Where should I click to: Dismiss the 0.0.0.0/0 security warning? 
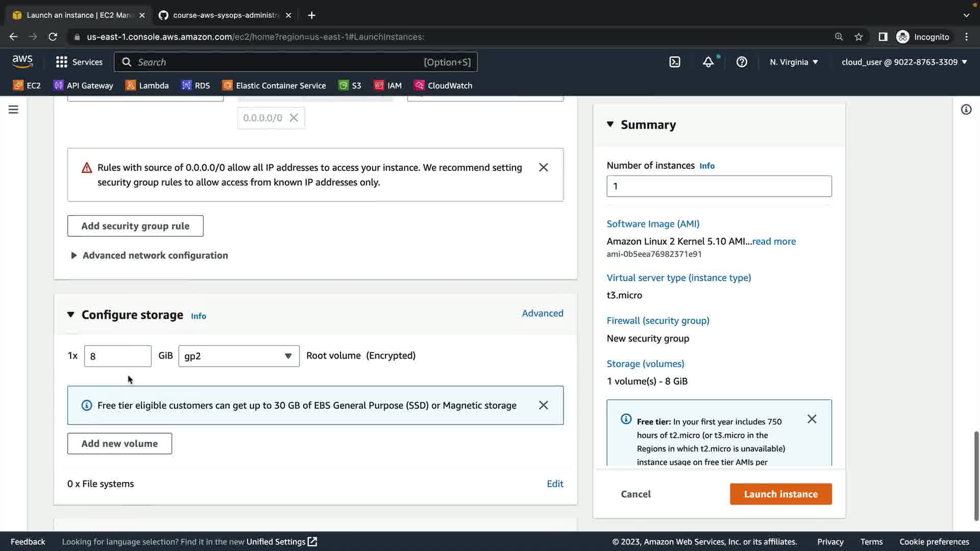click(544, 168)
